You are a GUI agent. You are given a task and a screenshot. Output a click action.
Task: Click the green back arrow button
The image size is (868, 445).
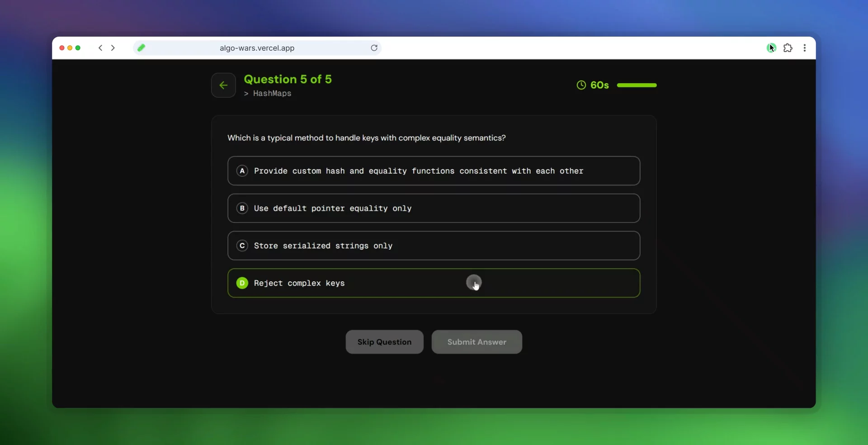[223, 85]
